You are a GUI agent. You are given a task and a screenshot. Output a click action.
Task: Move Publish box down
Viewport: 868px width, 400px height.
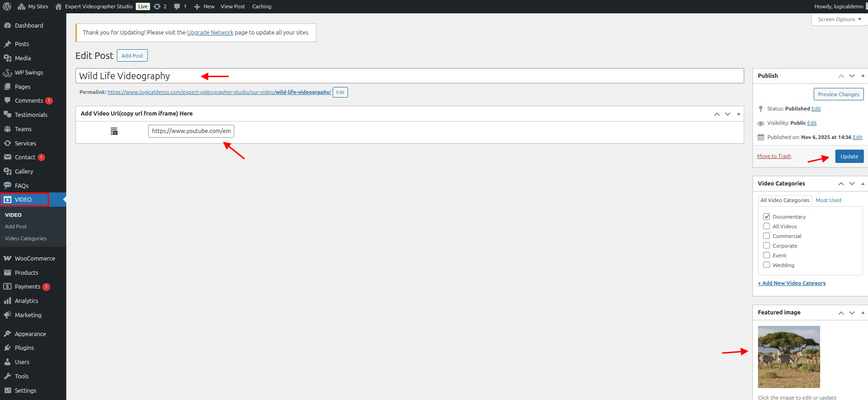coord(852,76)
